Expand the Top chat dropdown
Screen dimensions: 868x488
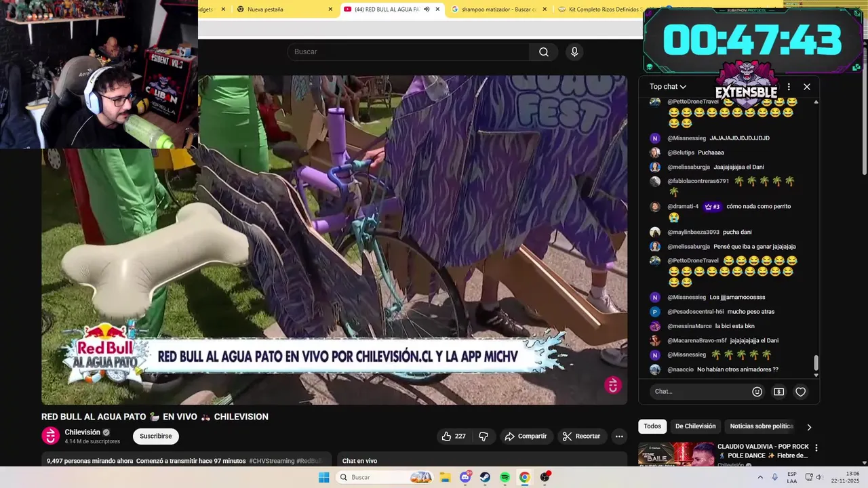point(668,87)
